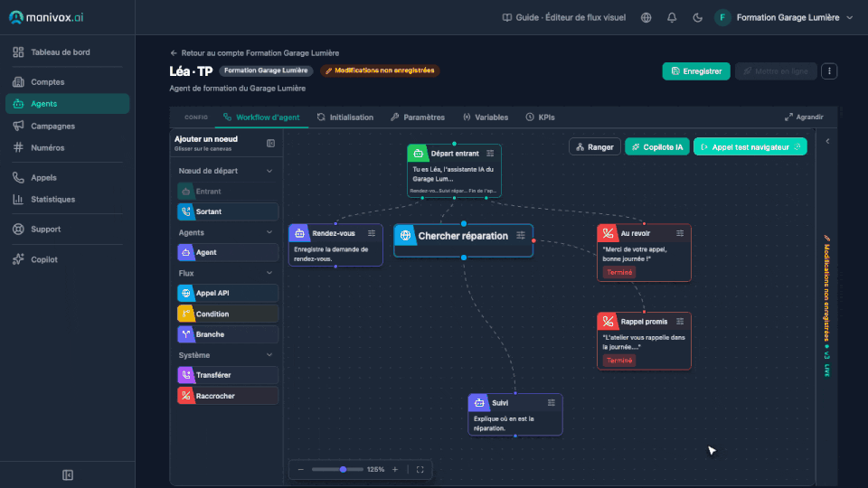
Task: Select the Condition node item
Action: coord(228,314)
